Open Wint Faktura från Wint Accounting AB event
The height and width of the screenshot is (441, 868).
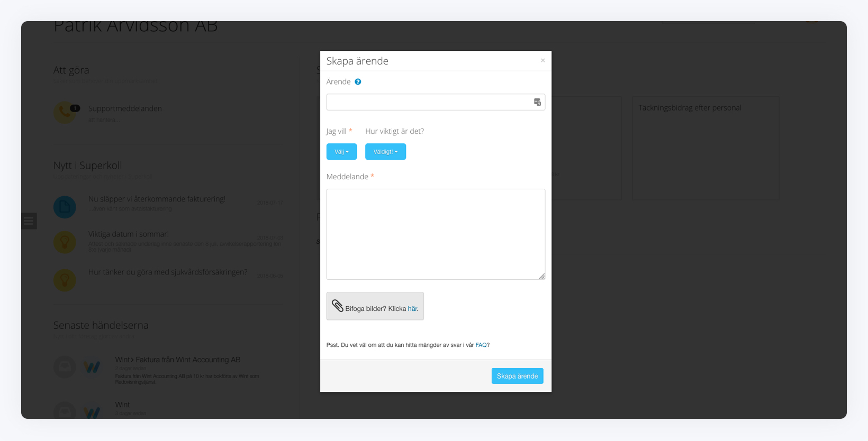click(178, 360)
